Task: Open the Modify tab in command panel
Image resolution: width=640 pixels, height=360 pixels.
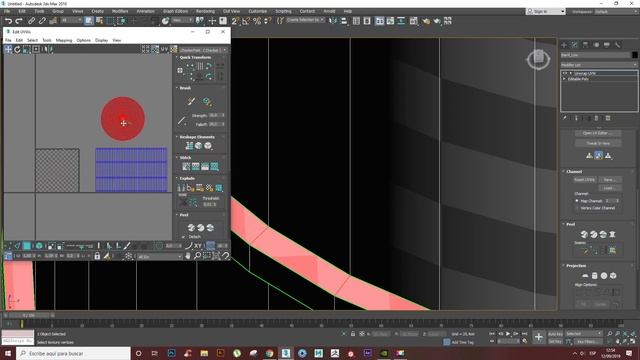Action: pyautogui.click(x=575, y=44)
